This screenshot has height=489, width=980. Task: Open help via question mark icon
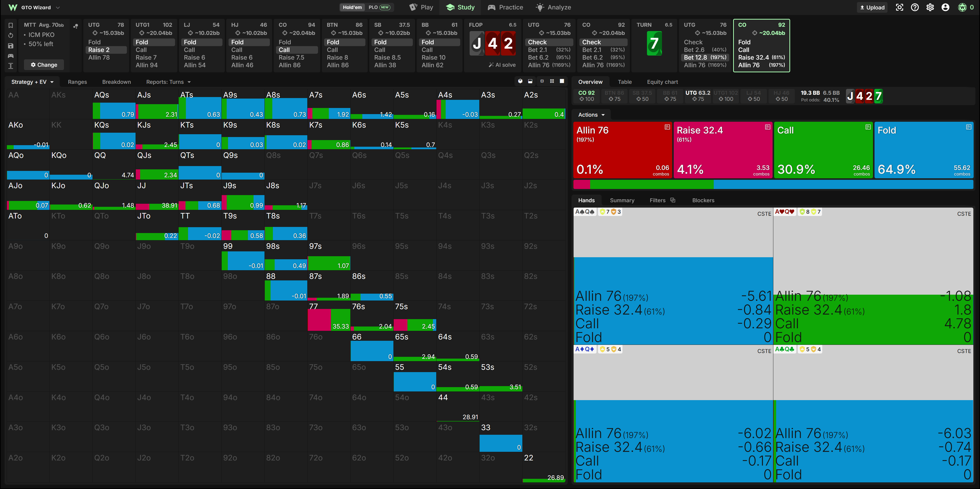click(x=915, y=7)
